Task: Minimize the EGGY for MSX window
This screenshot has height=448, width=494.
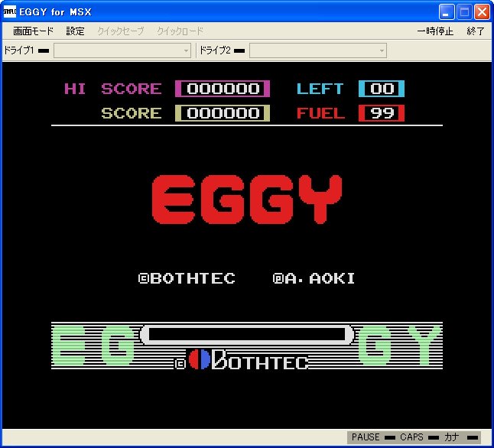Action: [447, 12]
